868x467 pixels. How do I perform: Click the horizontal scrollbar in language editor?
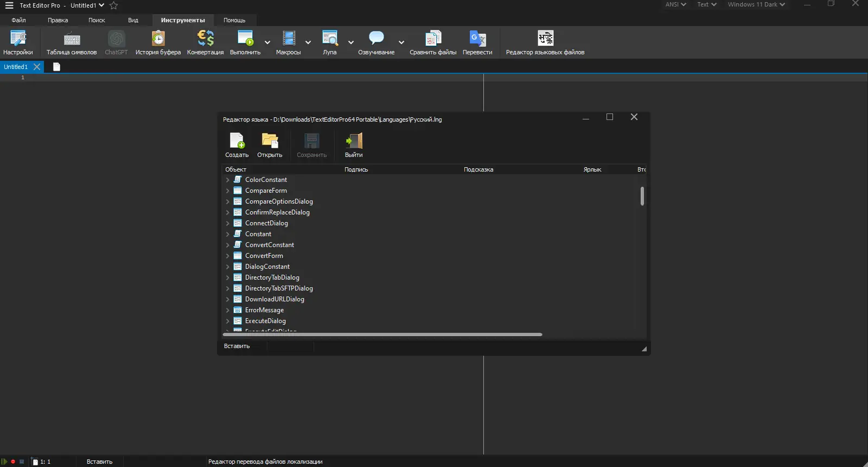tap(382, 335)
